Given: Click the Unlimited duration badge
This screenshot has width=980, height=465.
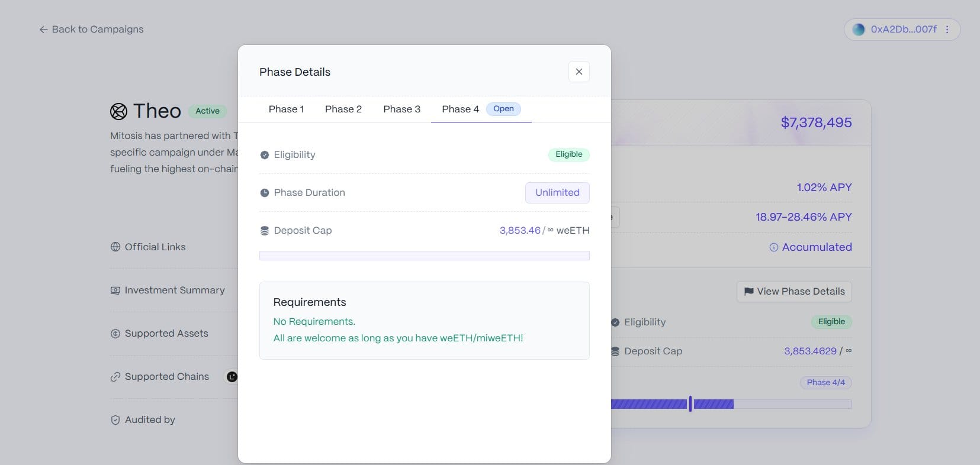Looking at the screenshot, I should 557,193.
